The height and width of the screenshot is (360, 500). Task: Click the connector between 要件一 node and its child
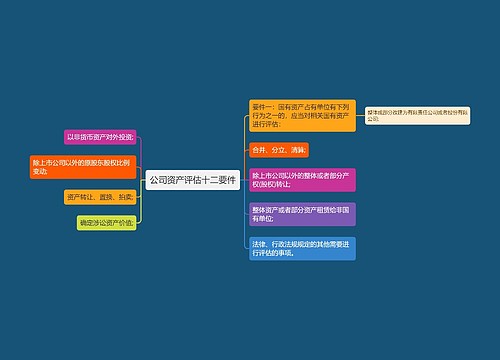pos(360,116)
